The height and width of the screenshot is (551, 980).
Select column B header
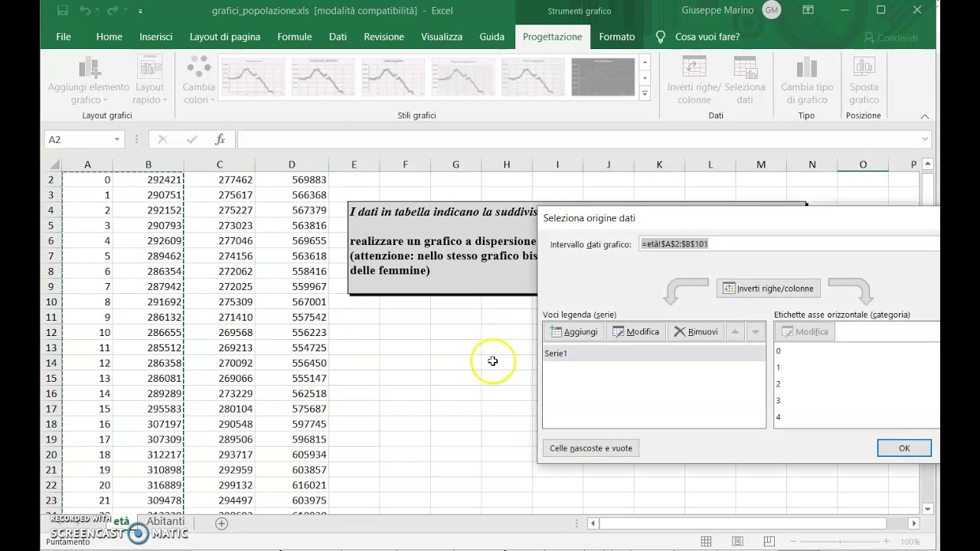coord(149,165)
